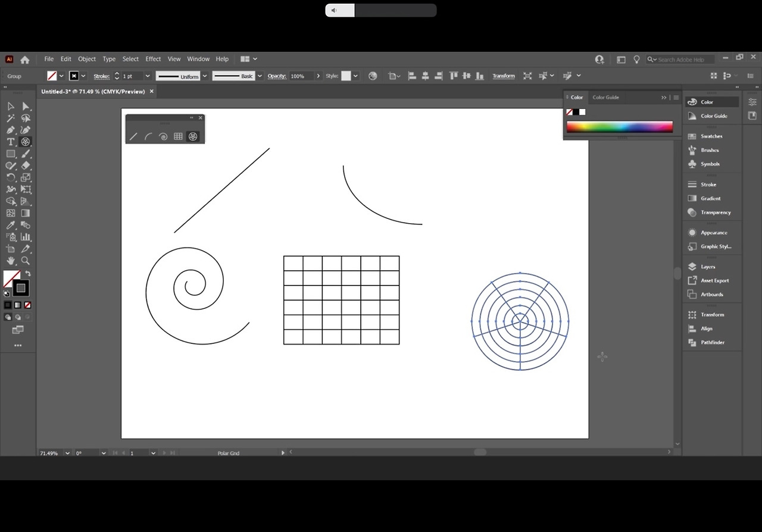Screen dimensions: 762x532
Task: Click the Isolate Selected Object button
Action: [527, 76]
